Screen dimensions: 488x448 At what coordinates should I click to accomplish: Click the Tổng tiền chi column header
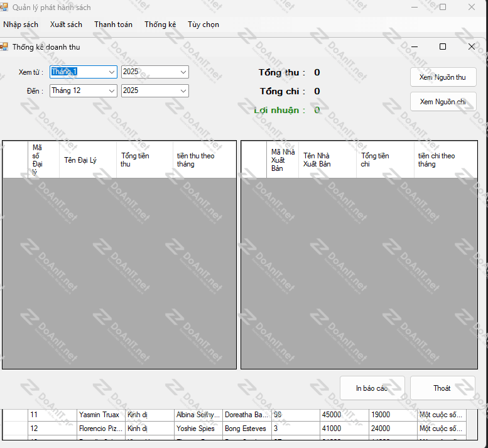385,160
